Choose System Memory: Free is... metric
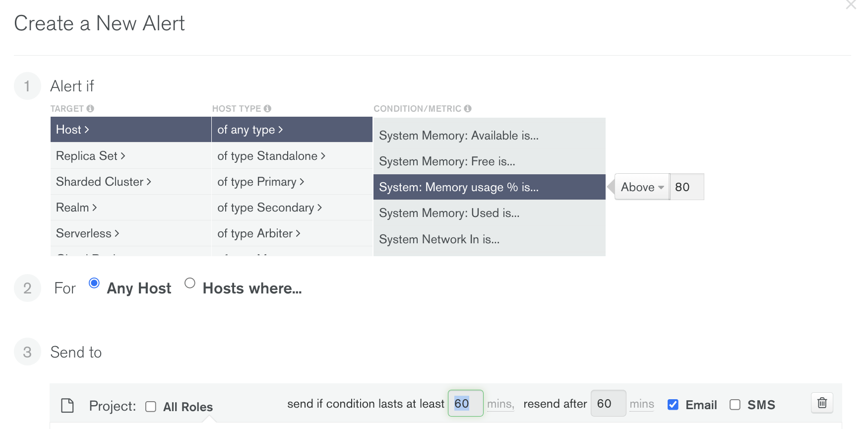 [447, 161]
